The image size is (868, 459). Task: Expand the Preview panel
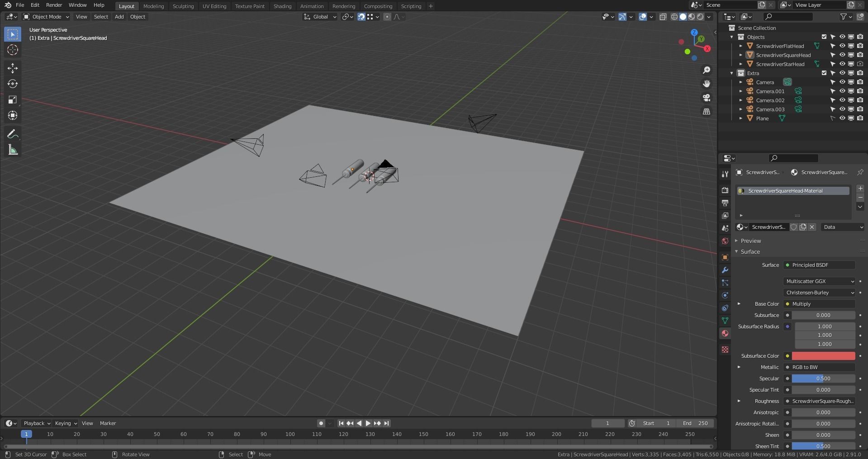pyautogui.click(x=751, y=241)
